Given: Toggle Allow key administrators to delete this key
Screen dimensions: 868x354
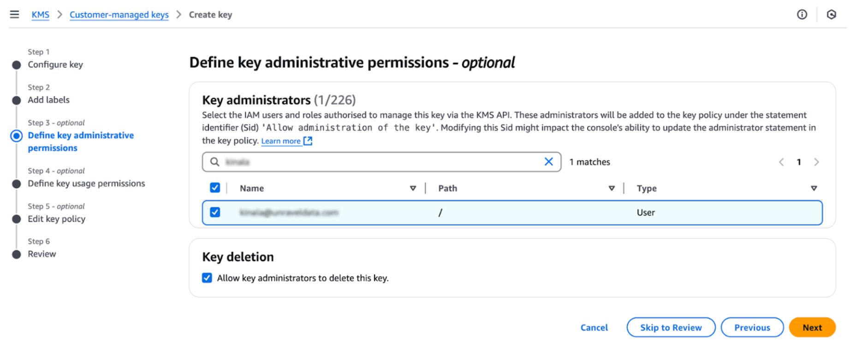Looking at the screenshot, I should point(207,278).
